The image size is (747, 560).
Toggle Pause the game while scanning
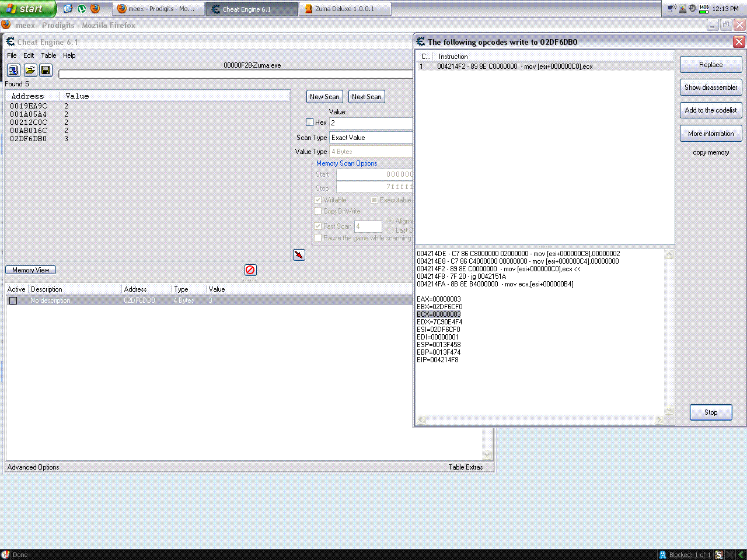tap(318, 238)
